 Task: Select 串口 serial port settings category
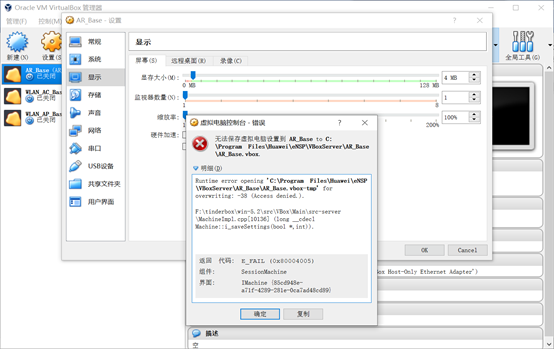pos(95,148)
